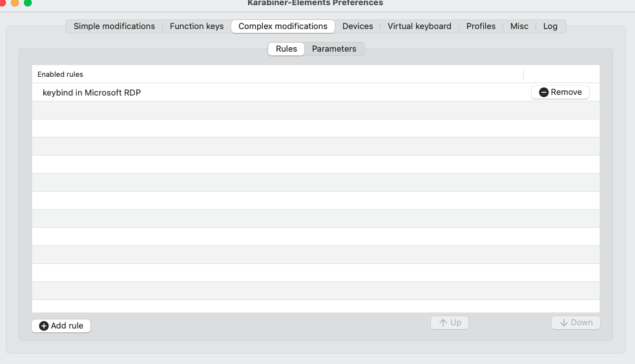The width and height of the screenshot is (635, 364).
Task: Go to the Virtual keyboard tab
Action: pyautogui.click(x=419, y=26)
